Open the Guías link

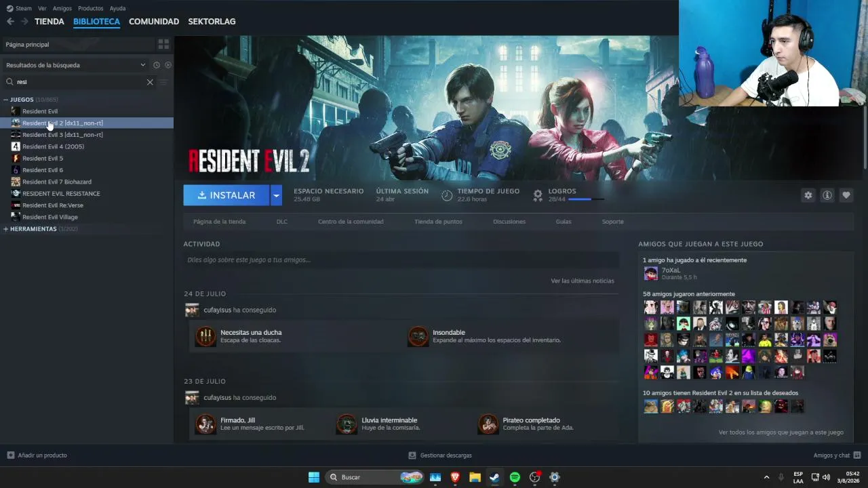coord(564,222)
